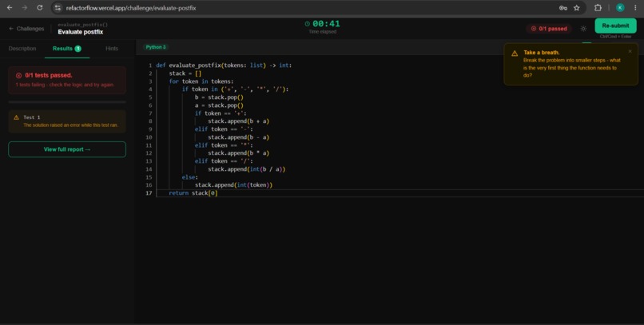Click the 0/1 tests passed message
Image resolution: width=644 pixels, height=325 pixels.
click(49, 76)
